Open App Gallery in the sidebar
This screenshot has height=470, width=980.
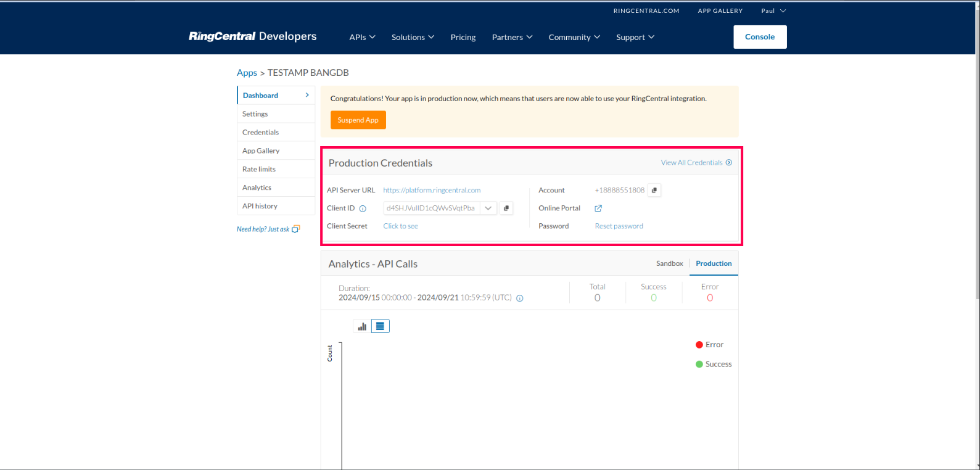276,151
